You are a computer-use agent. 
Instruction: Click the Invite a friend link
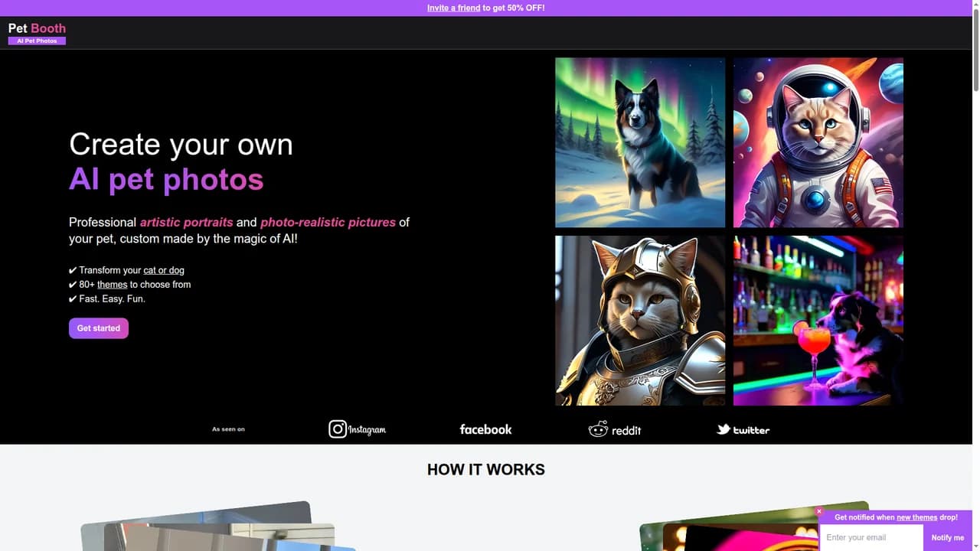coord(454,8)
